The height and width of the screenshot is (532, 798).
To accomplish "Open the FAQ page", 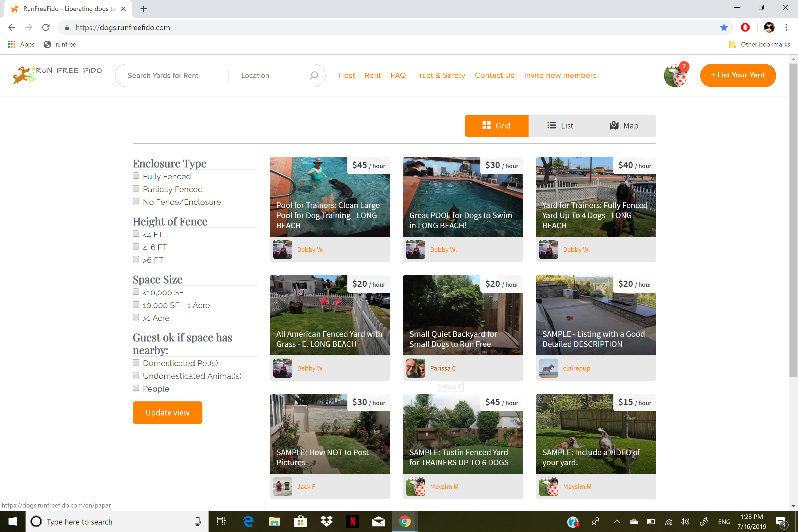I will tap(398, 75).
